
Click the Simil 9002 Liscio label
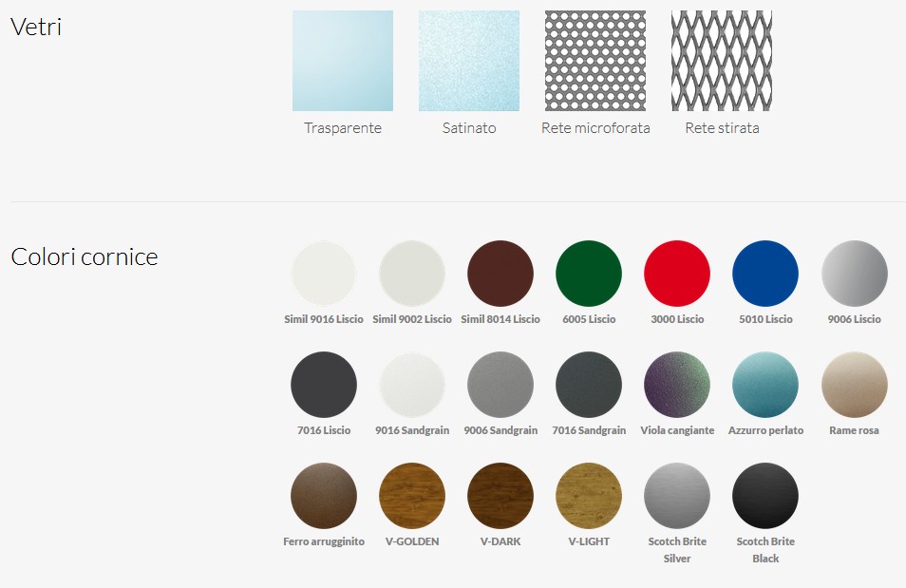(412, 319)
